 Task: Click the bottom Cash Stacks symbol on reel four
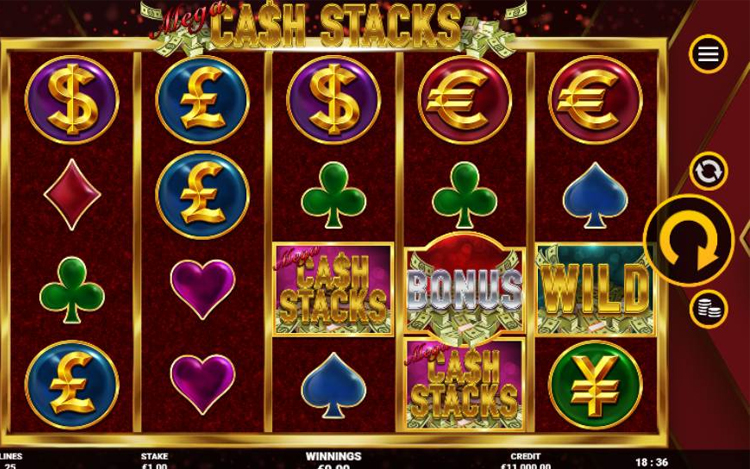464,384
